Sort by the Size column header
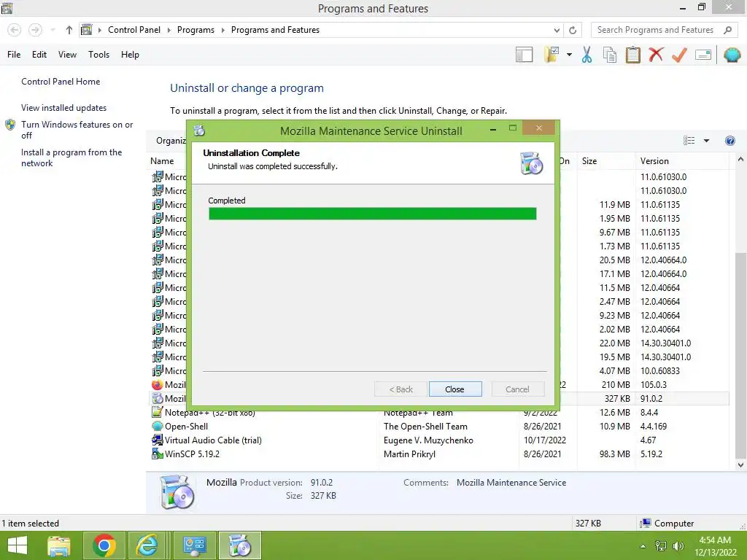The image size is (747, 560). pos(606,161)
